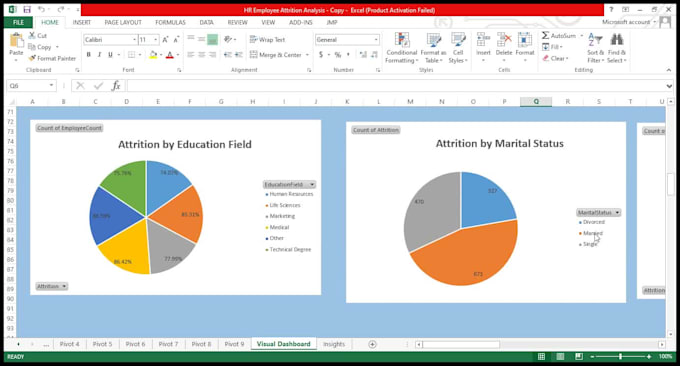Toggle Underline formatting
680x366 pixels.
tap(110, 55)
